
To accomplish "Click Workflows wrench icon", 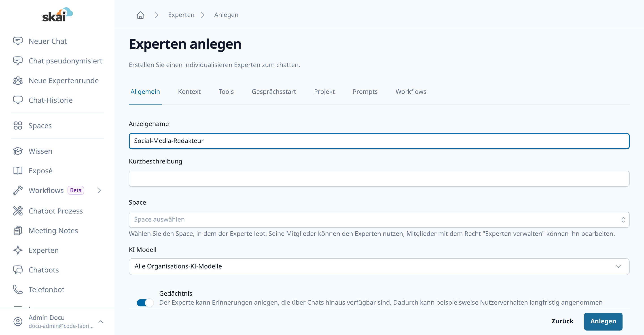I will (18, 190).
